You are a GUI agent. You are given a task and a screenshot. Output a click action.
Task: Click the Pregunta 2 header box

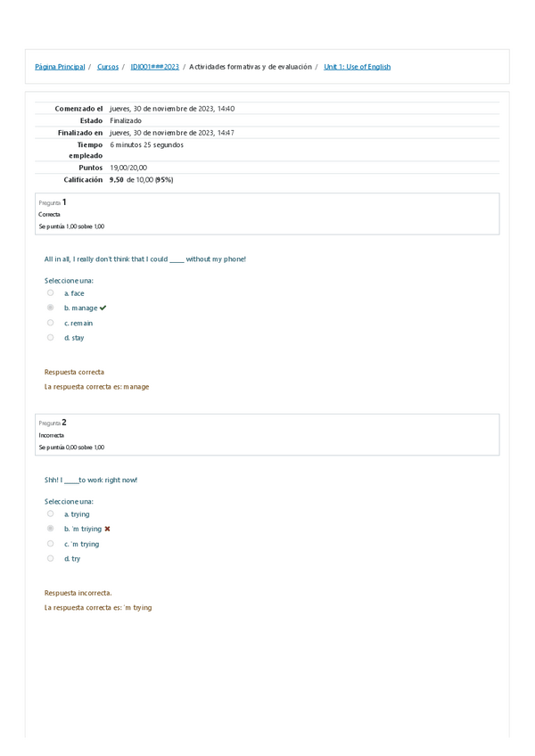tap(267, 434)
